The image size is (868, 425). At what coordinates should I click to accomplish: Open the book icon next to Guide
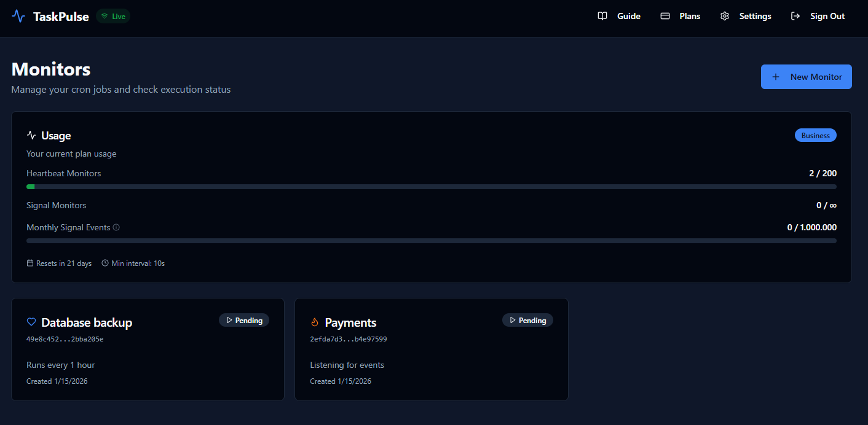click(x=602, y=16)
